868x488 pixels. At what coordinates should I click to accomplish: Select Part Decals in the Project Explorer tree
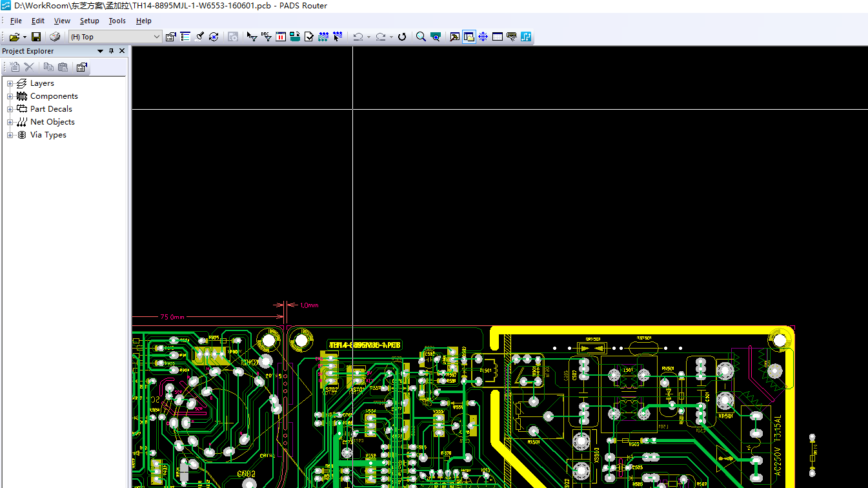tap(51, 109)
